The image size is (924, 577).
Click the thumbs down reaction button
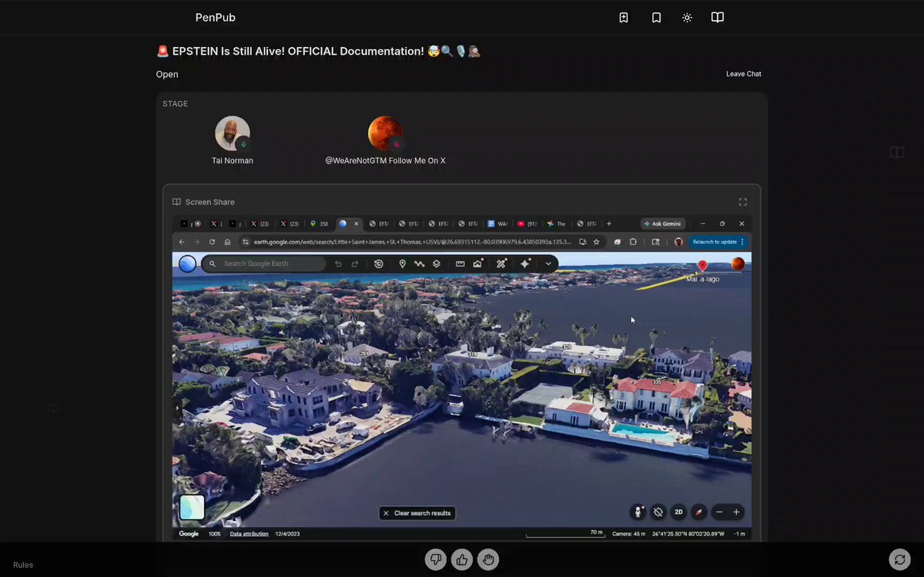point(436,560)
